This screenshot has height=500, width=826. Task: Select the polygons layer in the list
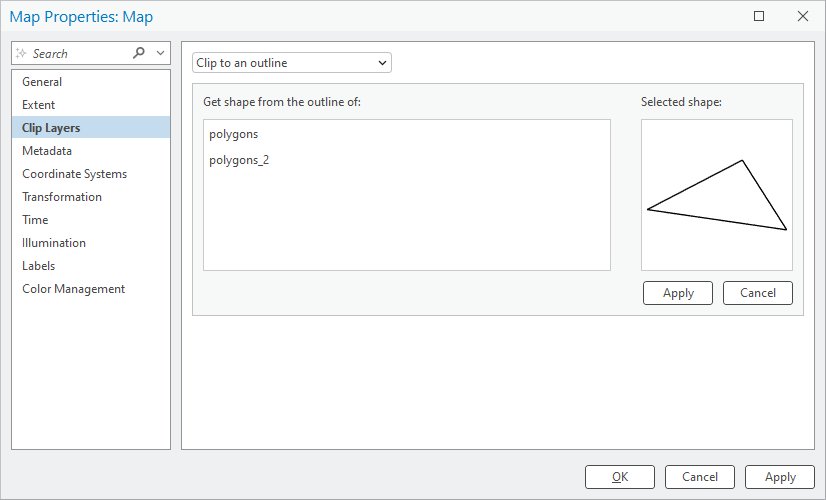tap(234, 134)
